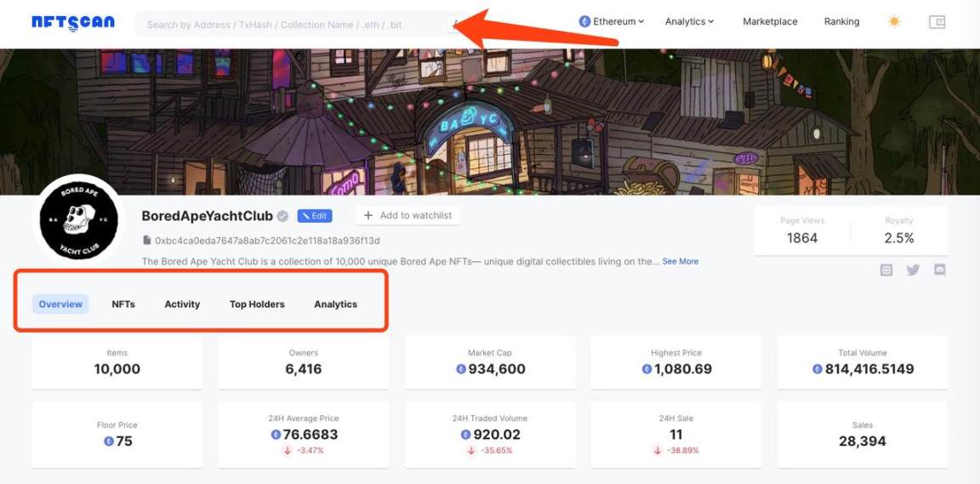Click the Royalty value 2.5%
This screenshot has width=980, height=484.
[x=898, y=237]
